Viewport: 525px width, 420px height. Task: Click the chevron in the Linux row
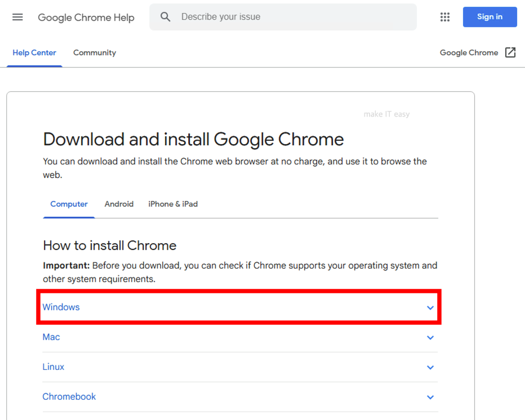click(430, 367)
